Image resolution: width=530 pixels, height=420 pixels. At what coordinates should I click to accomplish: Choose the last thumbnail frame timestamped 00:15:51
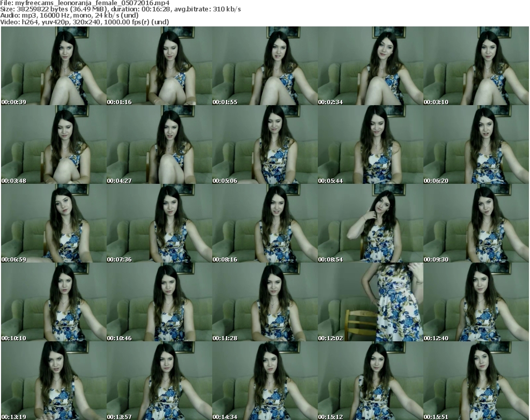[x=476, y=381]
